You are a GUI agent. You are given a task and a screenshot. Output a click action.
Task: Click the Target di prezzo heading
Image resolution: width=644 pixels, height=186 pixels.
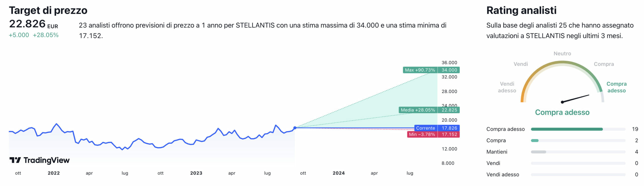point(48,11)
